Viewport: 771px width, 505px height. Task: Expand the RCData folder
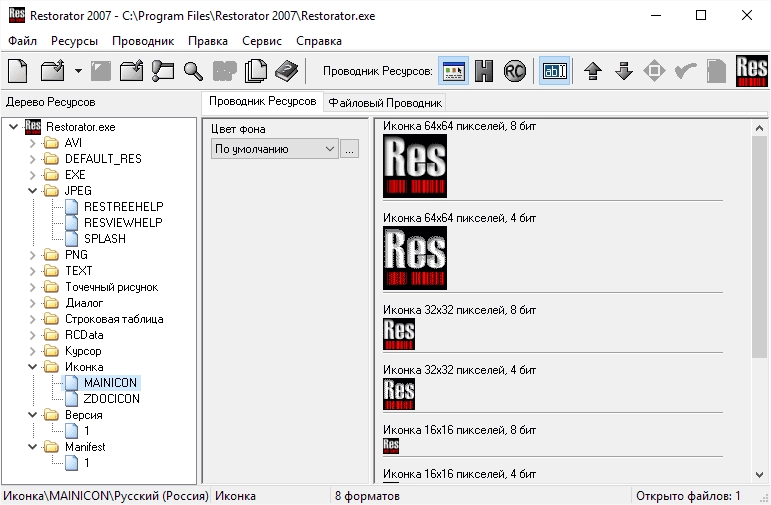click(x=32, y=335)
